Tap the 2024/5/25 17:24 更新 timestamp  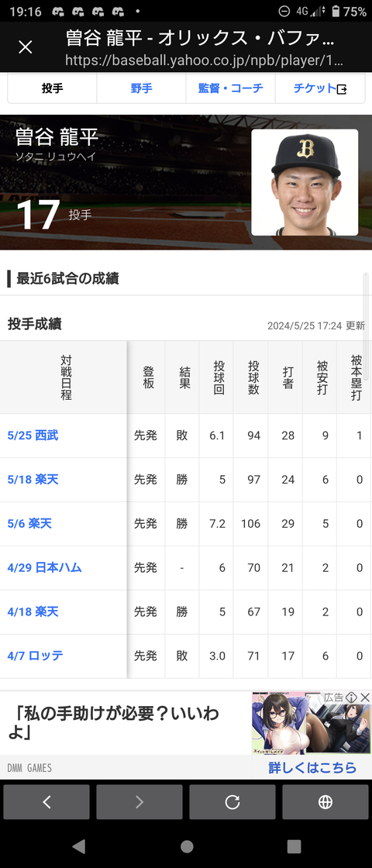[316, 326]
